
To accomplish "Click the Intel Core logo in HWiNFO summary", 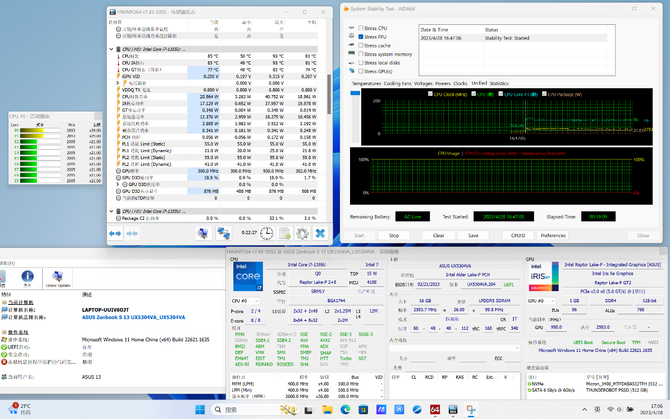I will click(248, 276).
